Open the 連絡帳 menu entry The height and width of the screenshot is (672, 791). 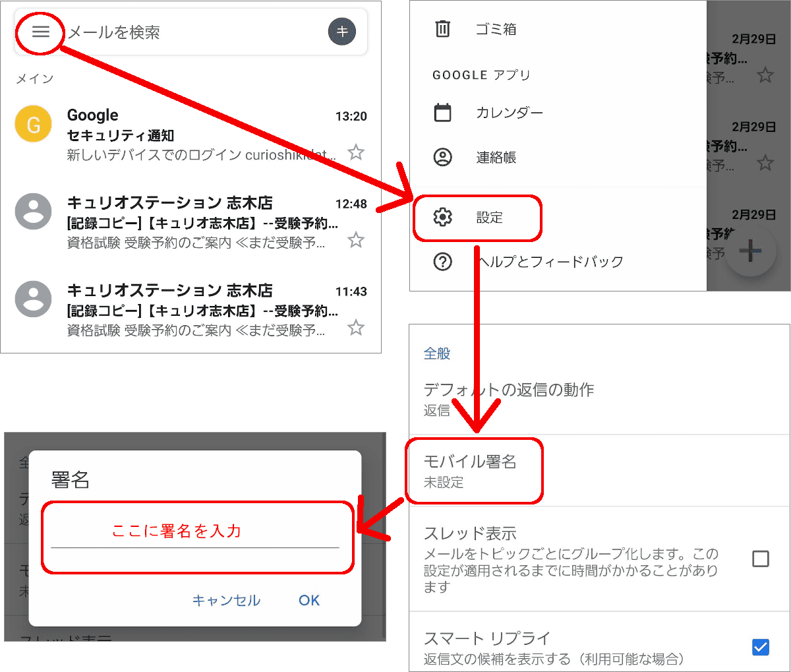pos(558,157)
